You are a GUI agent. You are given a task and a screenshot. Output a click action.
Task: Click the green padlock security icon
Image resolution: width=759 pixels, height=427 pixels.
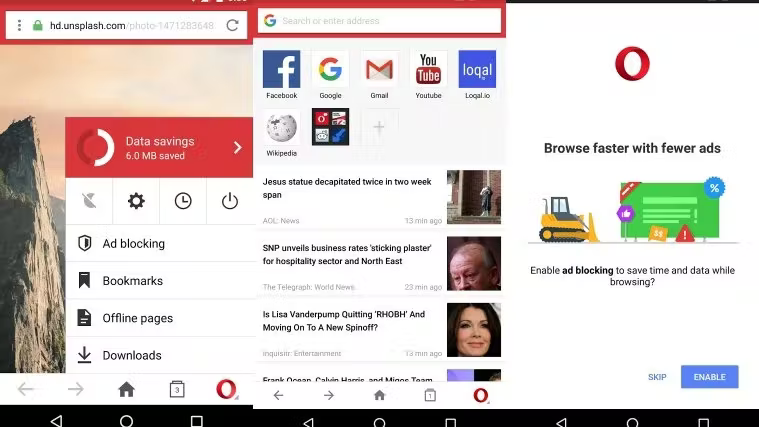pyautogui.click(x=38, y=25)
